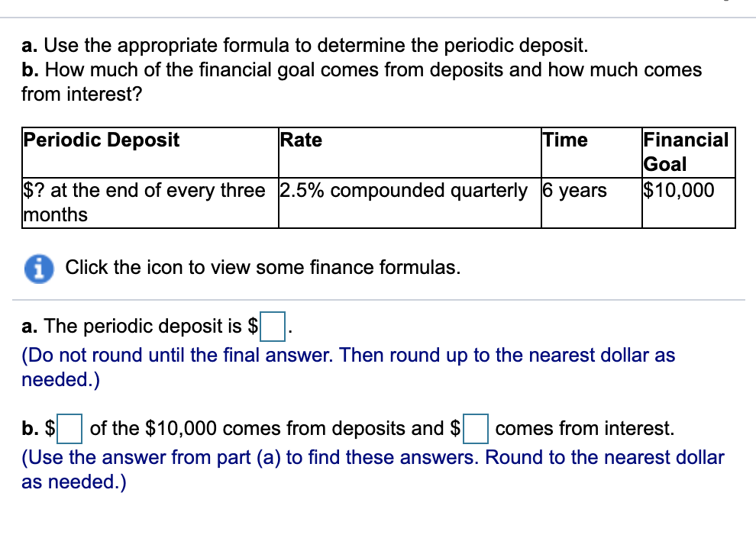This screenshot has height=554, width=756.
Task: Click the interest amount answer box
Action: [476, 430]
